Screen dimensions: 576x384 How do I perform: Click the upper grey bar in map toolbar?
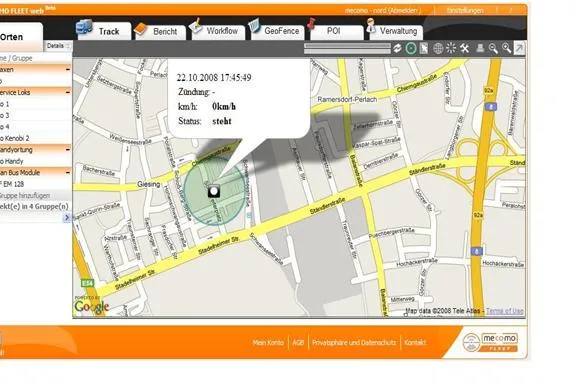[347, 46]
